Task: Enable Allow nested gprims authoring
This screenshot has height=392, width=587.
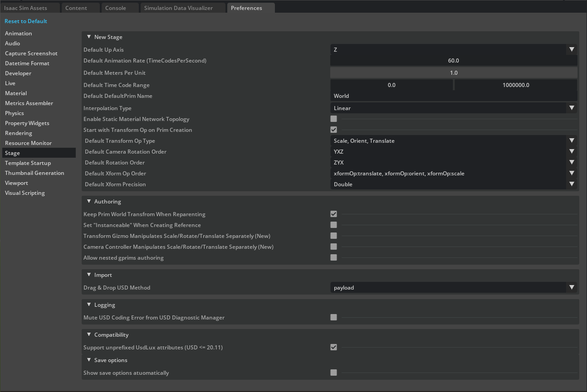Action: [x=333, y=257]
